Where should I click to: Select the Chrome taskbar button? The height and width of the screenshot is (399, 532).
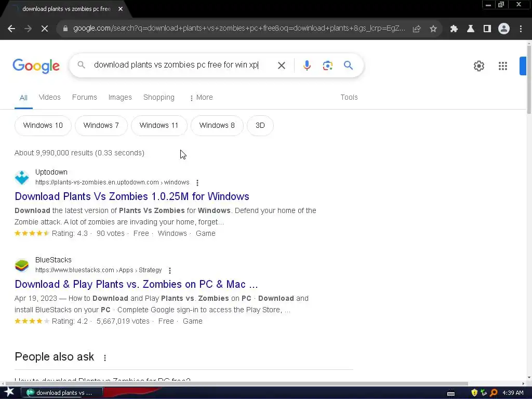pyautogui.click(x=62, y=393)
